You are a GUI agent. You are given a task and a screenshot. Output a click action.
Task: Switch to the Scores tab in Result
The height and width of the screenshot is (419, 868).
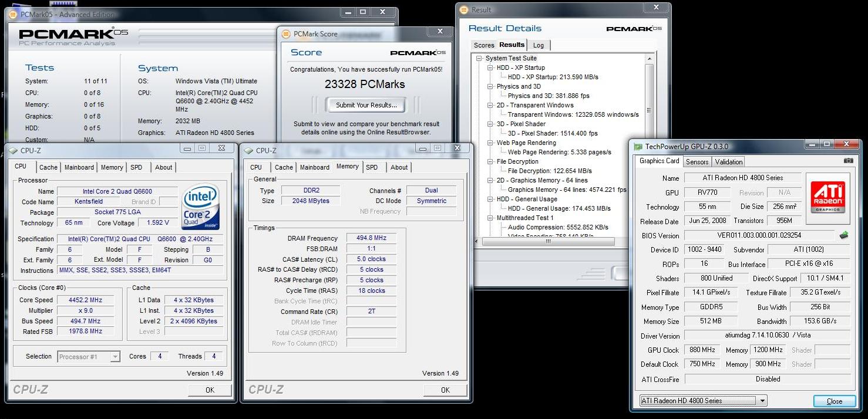484,45
